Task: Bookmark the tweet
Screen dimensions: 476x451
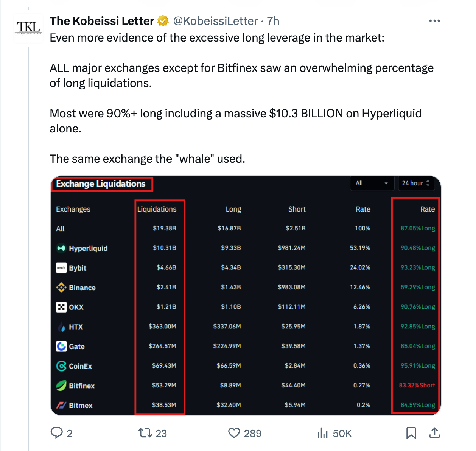Action: [x=411, y=433]
